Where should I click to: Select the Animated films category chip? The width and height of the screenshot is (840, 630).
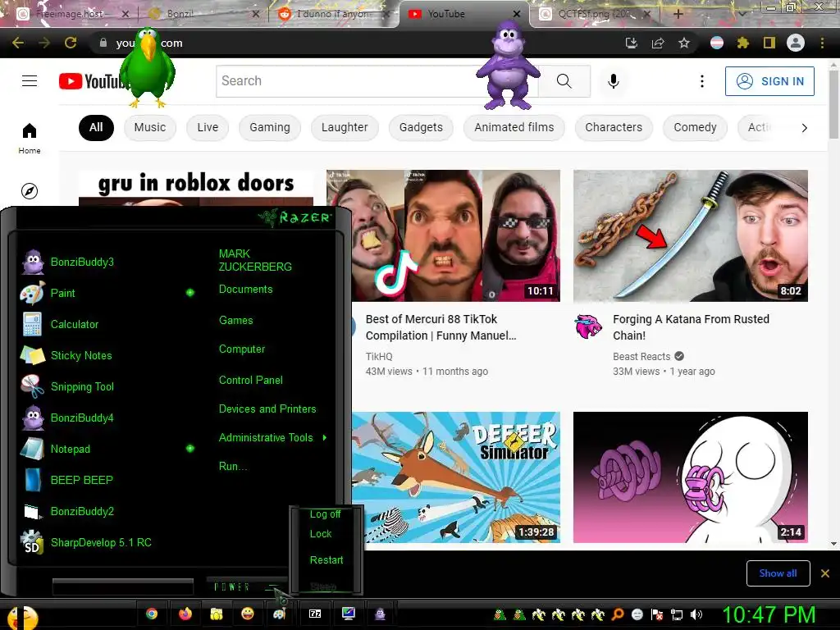coord(514,127)
